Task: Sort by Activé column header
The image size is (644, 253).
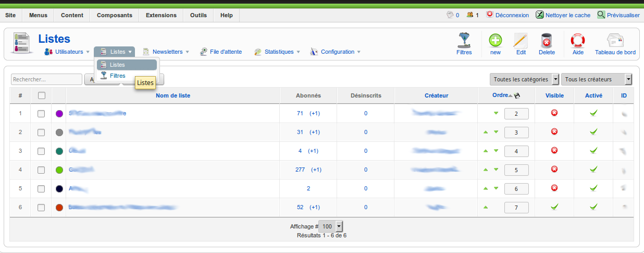Action: [x=593, y=95]
